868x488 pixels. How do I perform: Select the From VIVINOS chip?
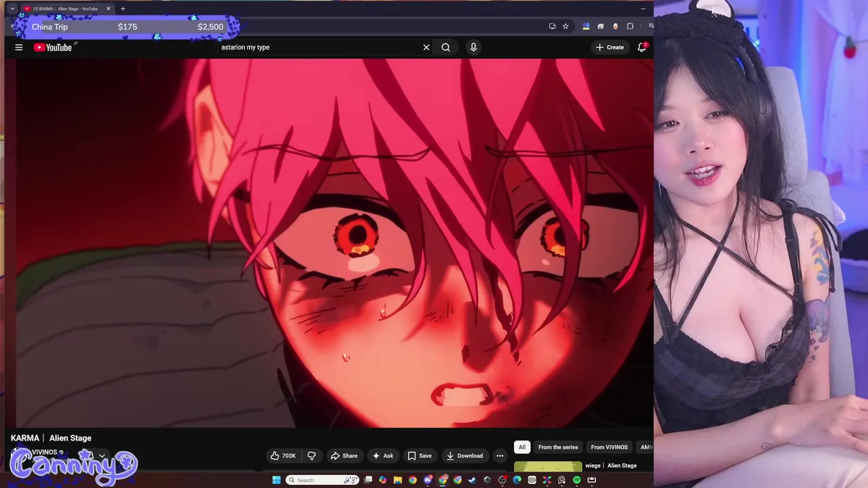point(609,447)
